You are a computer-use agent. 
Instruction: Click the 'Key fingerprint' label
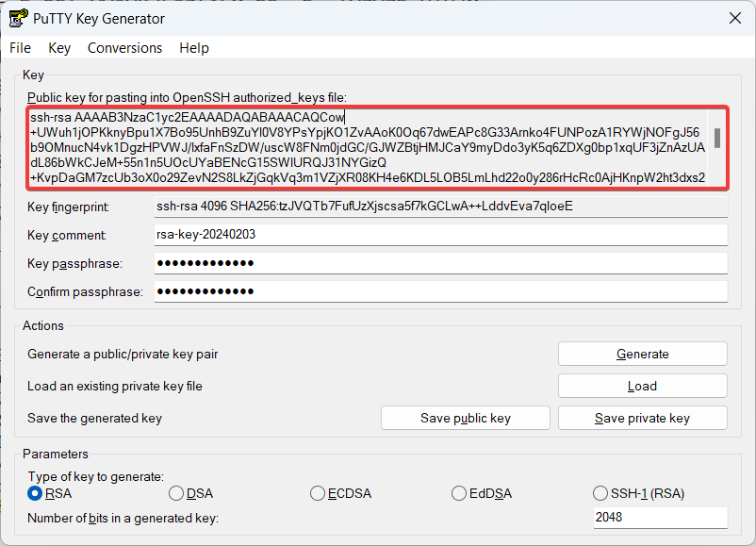click(x=68, y=207)
